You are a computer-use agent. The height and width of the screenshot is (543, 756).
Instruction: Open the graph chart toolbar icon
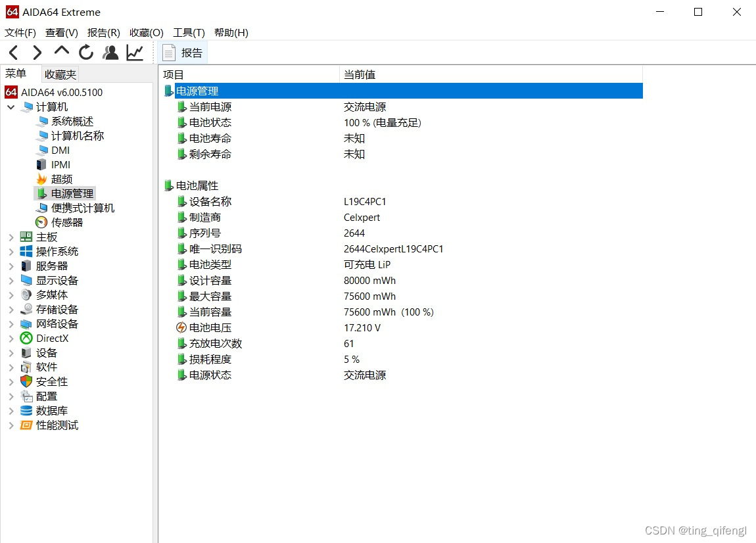(x=135, y=52)
